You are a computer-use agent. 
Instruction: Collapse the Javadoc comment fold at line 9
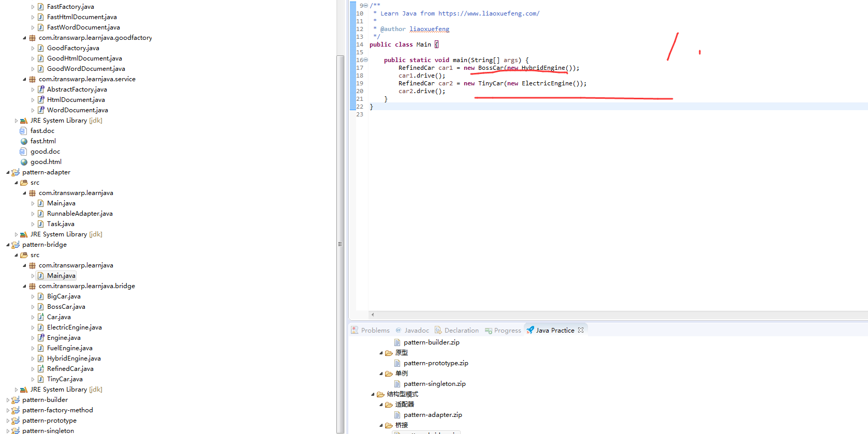tap(365, 5)
